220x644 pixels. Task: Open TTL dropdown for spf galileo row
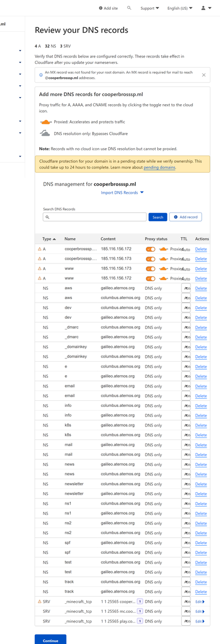186,543
